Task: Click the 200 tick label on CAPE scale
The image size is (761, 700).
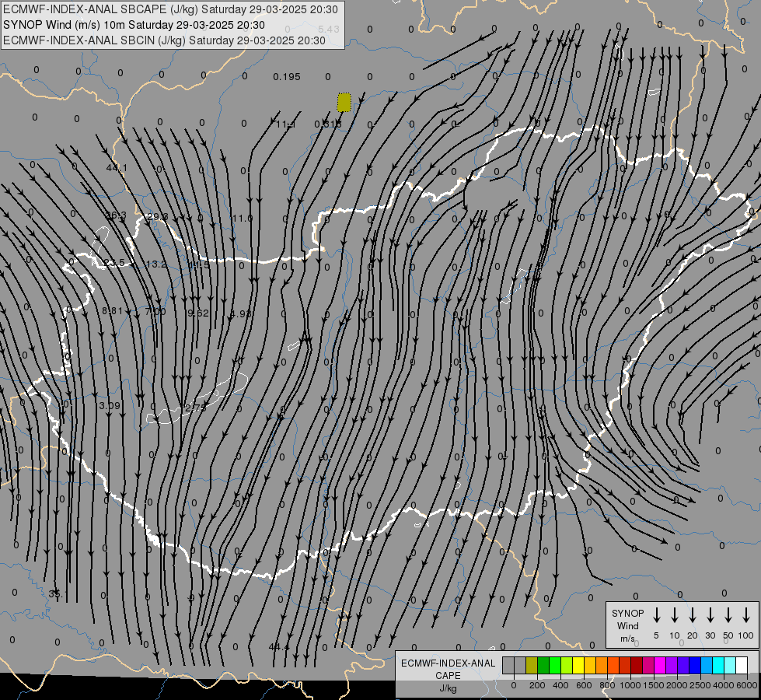Action: coord(537,685)
